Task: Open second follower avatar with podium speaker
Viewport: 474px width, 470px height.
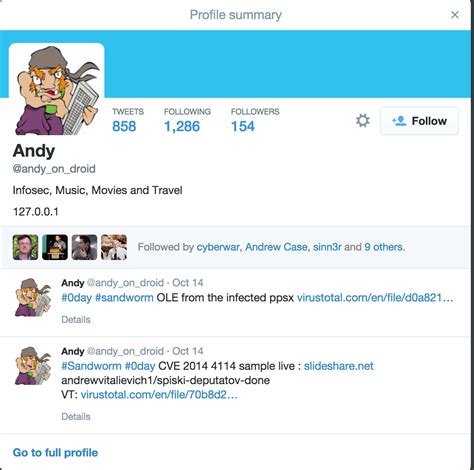Action: (x=55, y=247)
